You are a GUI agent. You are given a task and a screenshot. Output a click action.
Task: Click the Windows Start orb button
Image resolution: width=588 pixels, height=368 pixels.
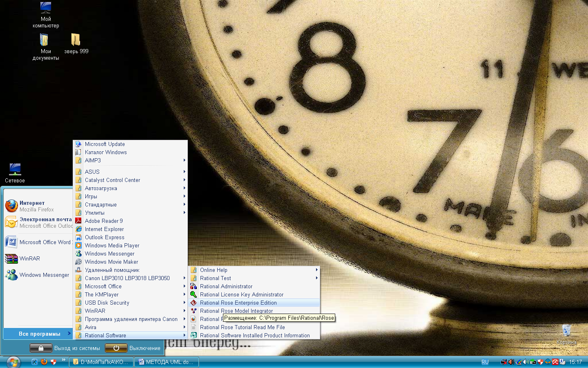tap(13, 362)
